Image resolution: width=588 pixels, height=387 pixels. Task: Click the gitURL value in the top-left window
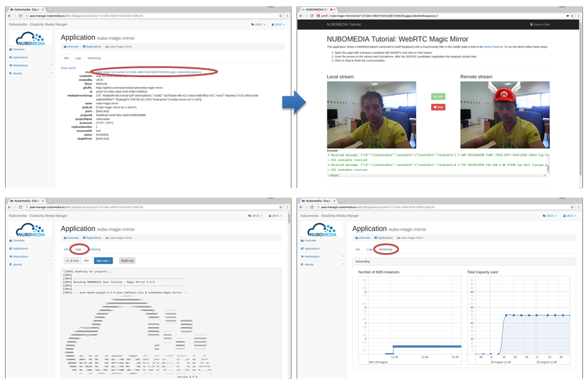point(129,88)
